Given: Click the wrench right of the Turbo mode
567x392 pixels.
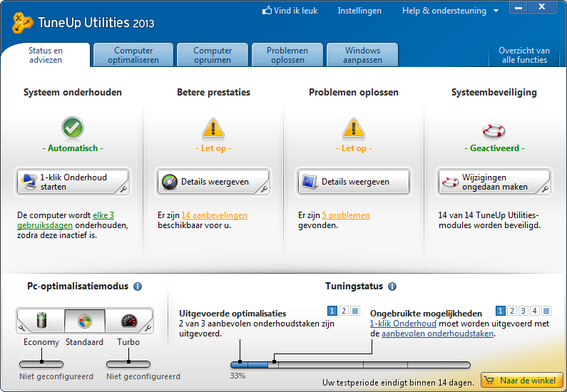Looking at the screenshot, I should (x=148, y=328).
